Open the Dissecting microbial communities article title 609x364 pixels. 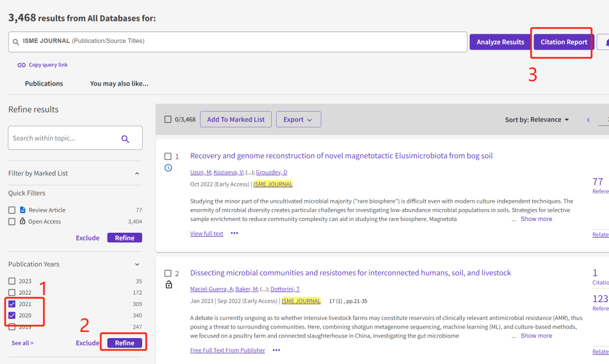click(350, 273)
